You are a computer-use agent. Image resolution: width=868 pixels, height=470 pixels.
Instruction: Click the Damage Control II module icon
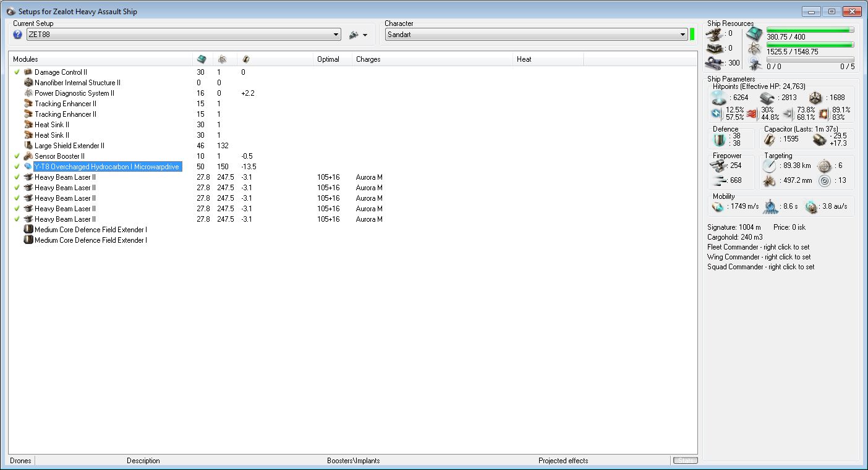point(28,72)
